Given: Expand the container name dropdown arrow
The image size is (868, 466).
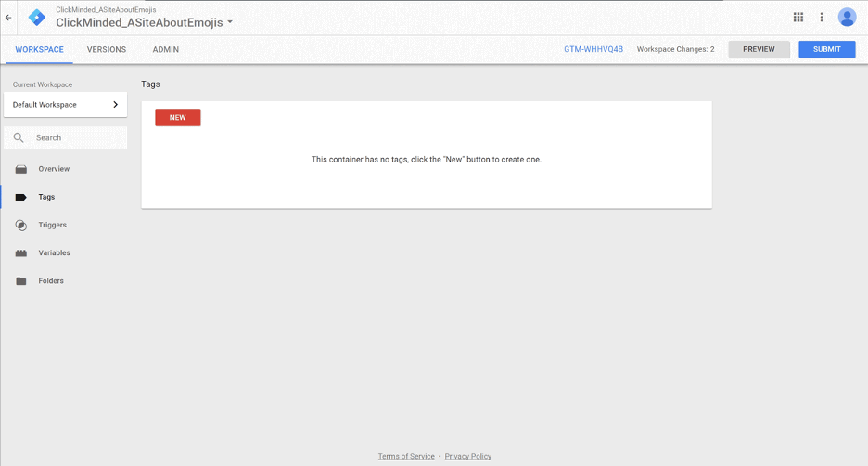Looking at the screenshot, I should pos(230,22).
